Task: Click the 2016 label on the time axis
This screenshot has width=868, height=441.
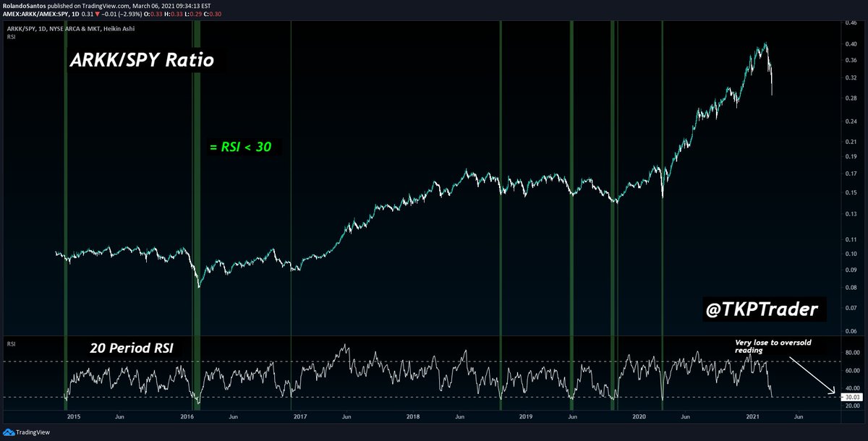Action: (x=187, y=417)
